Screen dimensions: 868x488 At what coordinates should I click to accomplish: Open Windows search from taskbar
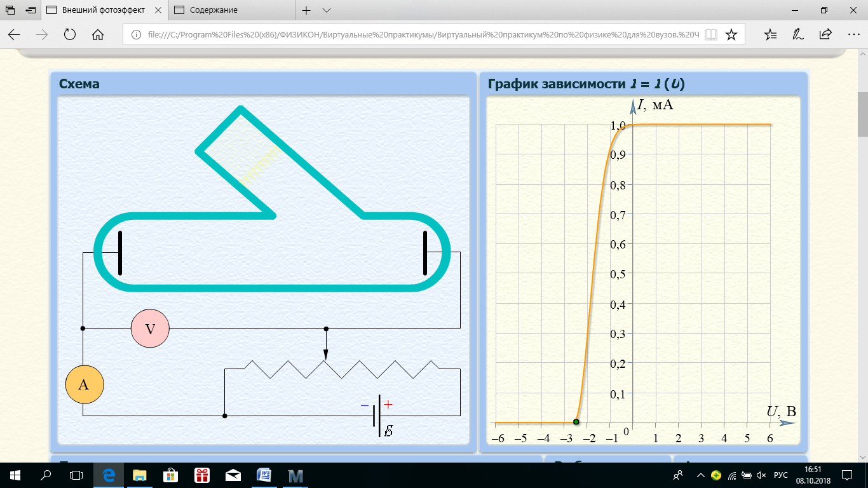click(x=46, y=475)
